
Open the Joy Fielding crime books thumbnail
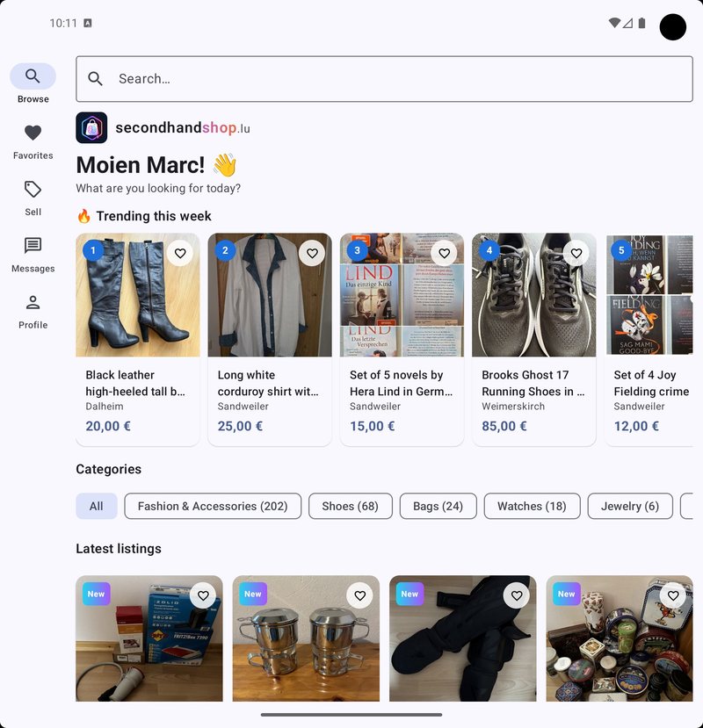pyautogui.click(x=649, y=295)
